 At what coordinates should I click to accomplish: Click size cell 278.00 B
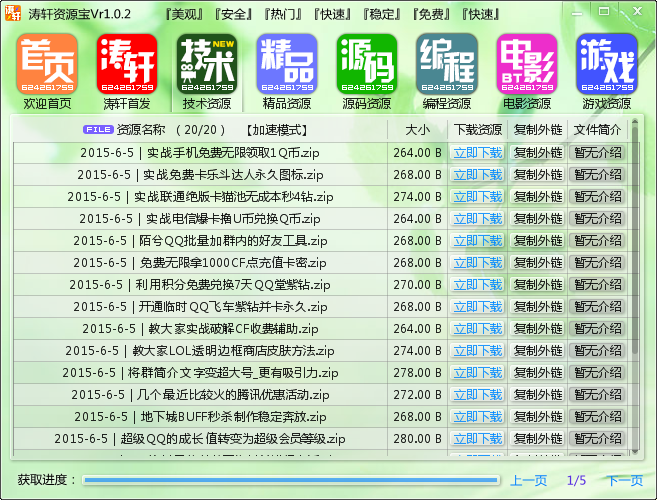(x=417, y=373)
